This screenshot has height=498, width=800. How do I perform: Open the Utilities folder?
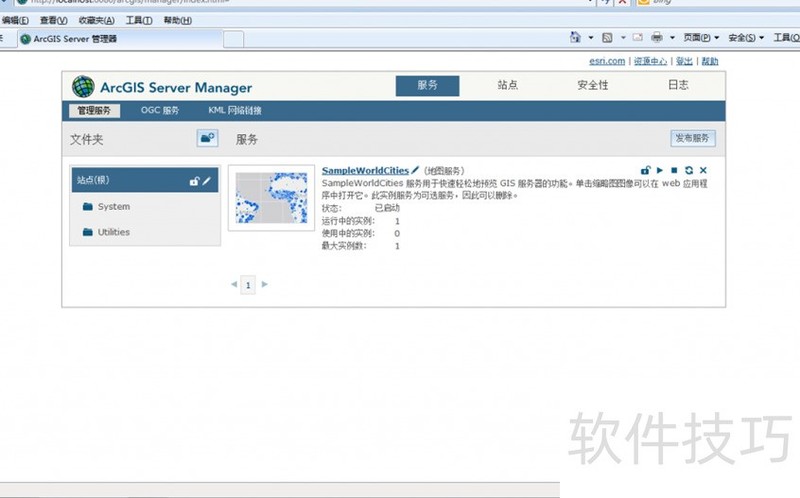tap(113, 232)
